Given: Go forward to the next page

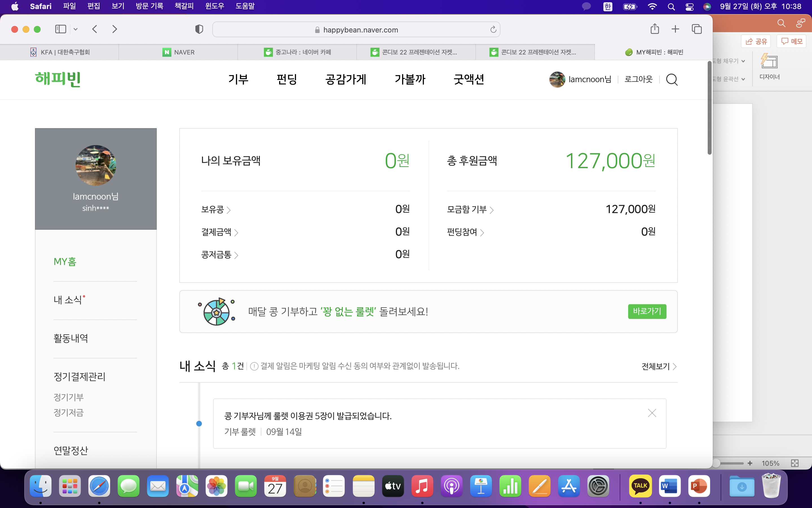Looking at the screenshot, I should (115, 29).
